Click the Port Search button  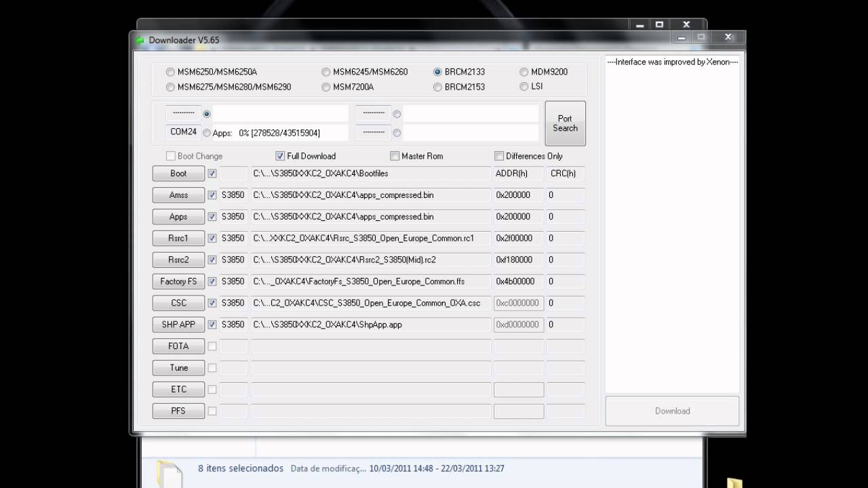coord(565,123)
